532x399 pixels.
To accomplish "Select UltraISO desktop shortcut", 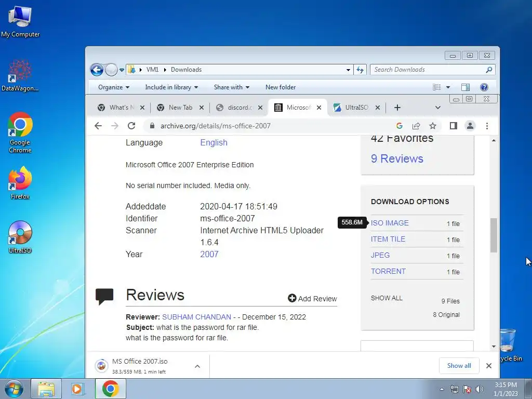I will click(x=20, y=237).
